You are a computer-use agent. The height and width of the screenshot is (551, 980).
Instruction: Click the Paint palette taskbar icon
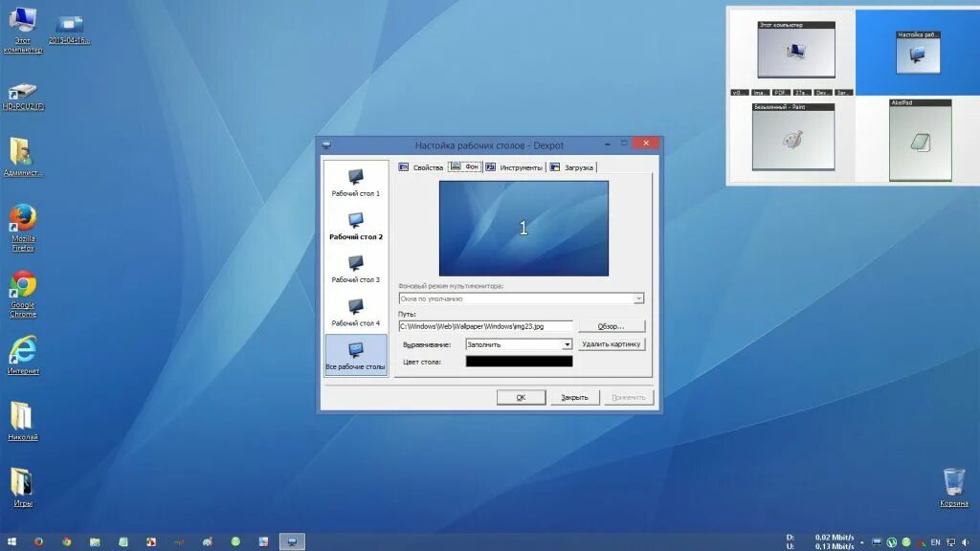pos(208,541)
